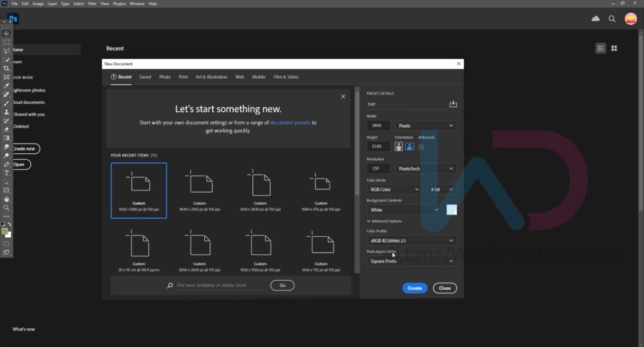Select the Quick Selection tool
The width and height of the screenshot is (644, 347).
[x=6, y=59]
